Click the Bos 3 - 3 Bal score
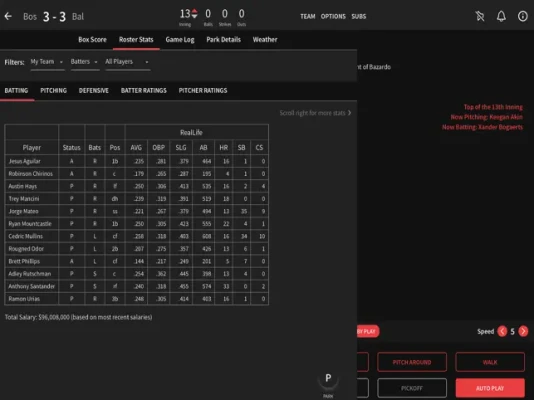 coord(53,16)
